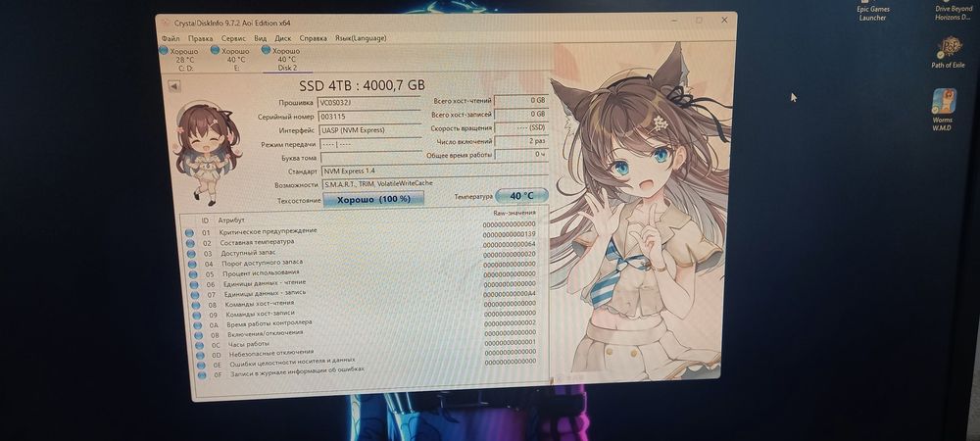Open Path of Exile desktop icon
This screenshot has height=441, width=980.
[x=948, y=53]
